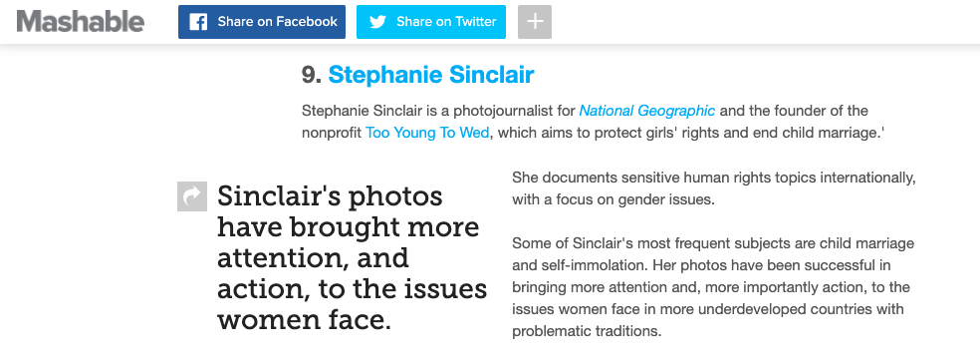The height and width of the screenshot is (364, 980).
Task: Click the "9." list number heading
Action: click(x=312, y=75)
